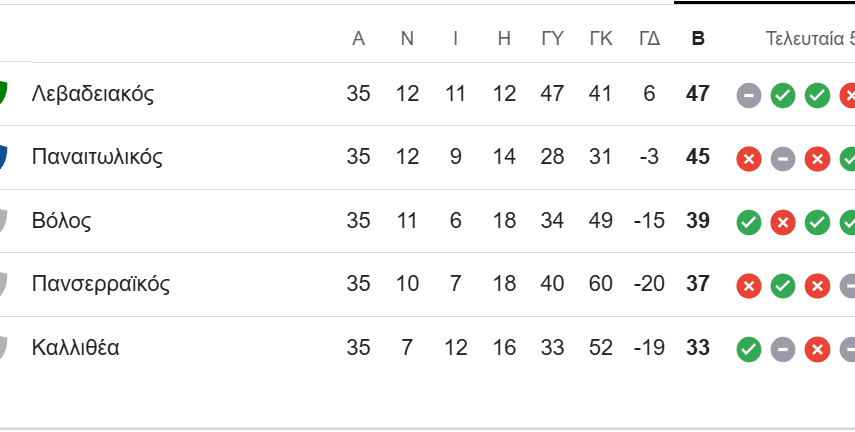Viewport: 855px width, 432px height.
Task: Click the green win icon in Καλλιθέα row
Action: point(749,349)
